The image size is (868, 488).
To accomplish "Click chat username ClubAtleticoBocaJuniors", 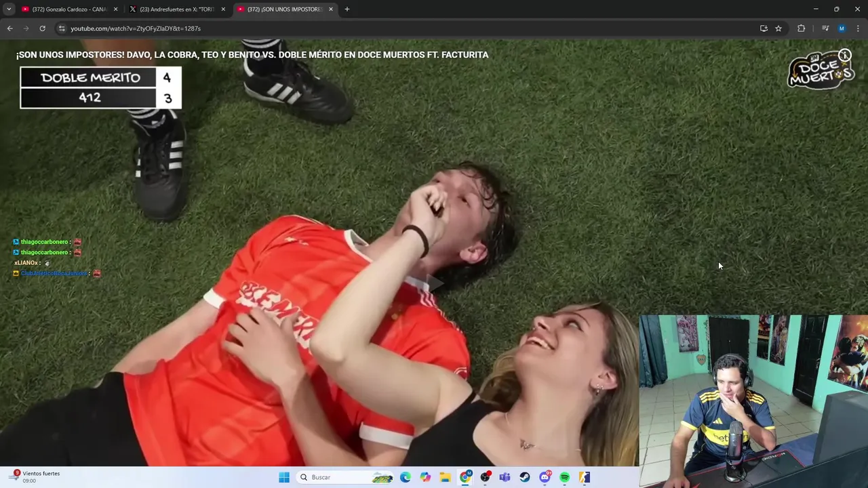I will click(54, 273).
